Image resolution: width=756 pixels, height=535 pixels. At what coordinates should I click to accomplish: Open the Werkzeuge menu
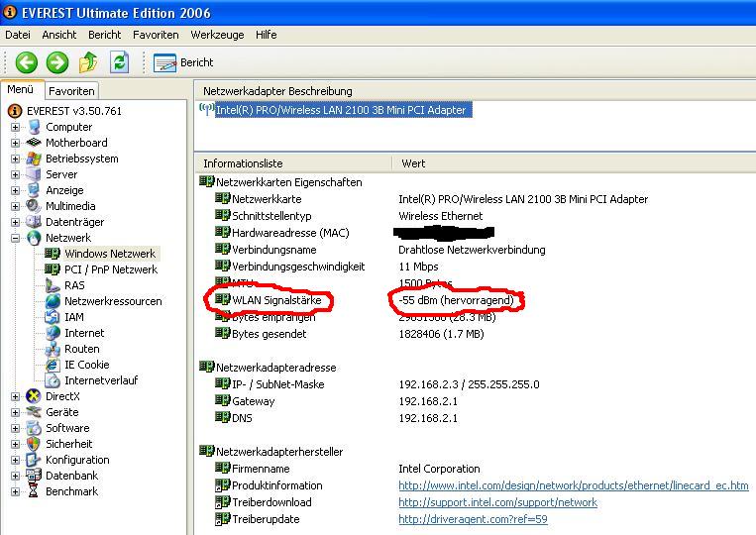[217, 35]
